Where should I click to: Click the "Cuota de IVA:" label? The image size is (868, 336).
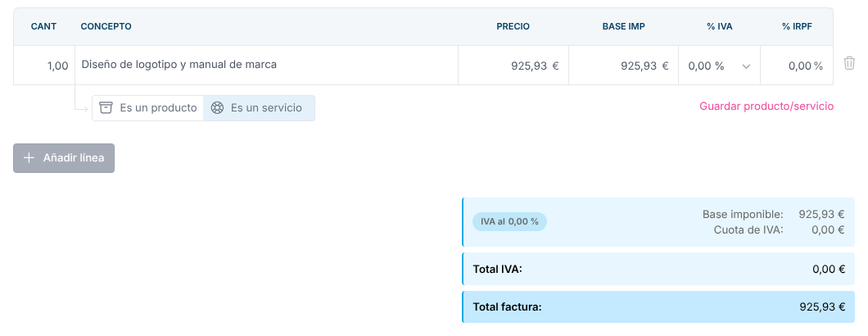749,229
